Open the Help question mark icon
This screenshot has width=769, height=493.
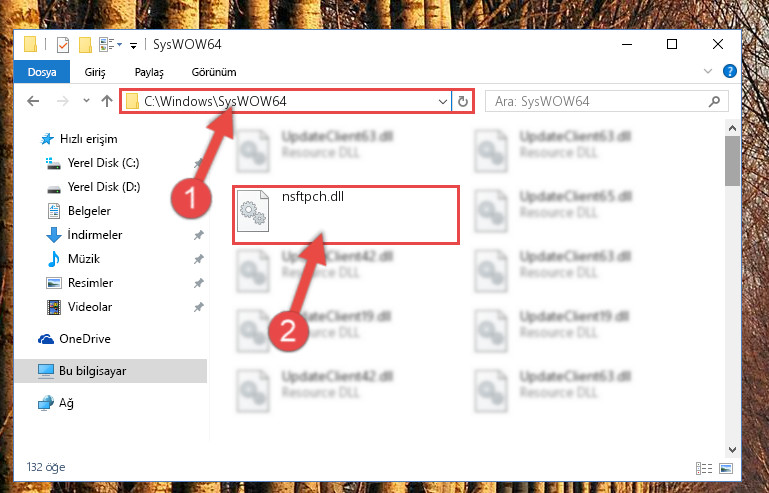click(x=729, y=72)
